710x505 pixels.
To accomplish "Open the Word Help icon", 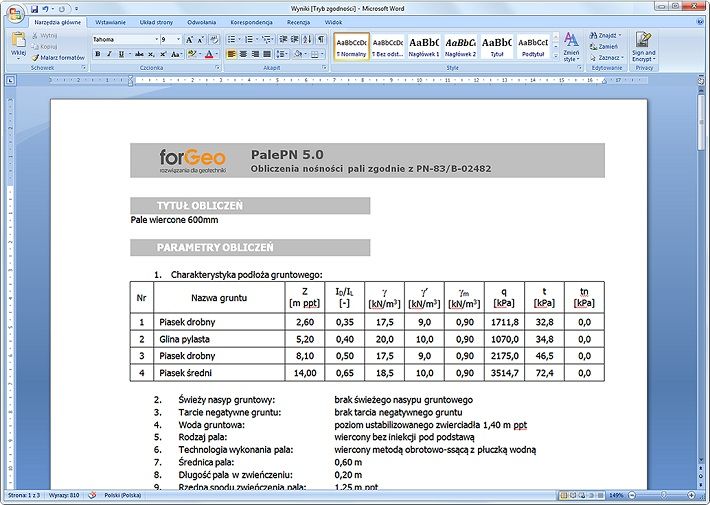I will (x=700, y=21).
